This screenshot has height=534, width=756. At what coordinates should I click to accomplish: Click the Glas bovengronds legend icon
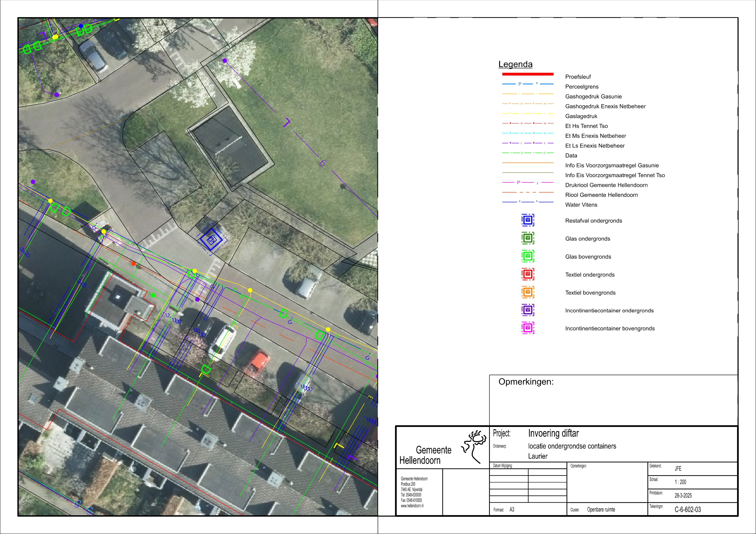pyautogui.click(x=527, y=256)
